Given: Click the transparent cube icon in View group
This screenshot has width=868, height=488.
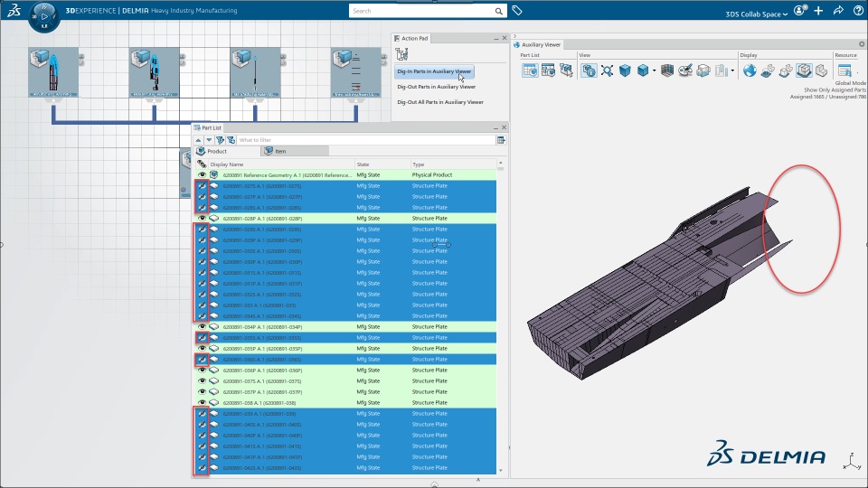Looking at the screenshot, I should 703,70.
